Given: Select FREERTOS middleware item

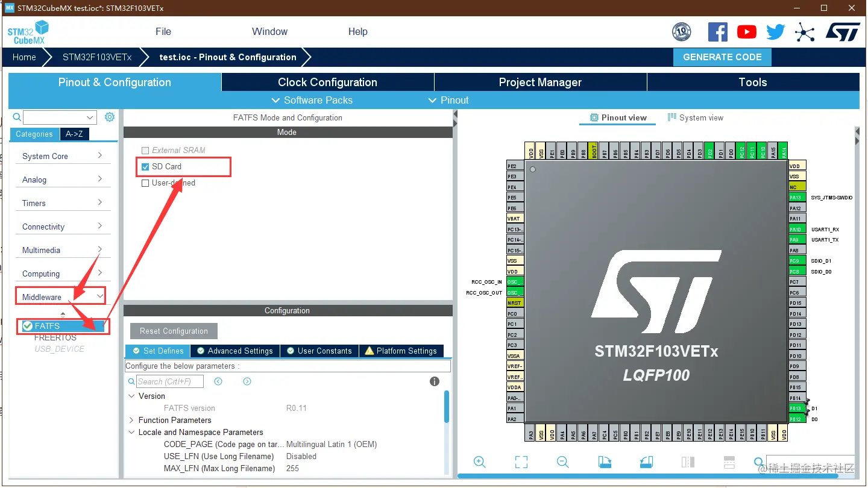Looking at the screenshot, I should pyautogui.click(x=55, y=337).
